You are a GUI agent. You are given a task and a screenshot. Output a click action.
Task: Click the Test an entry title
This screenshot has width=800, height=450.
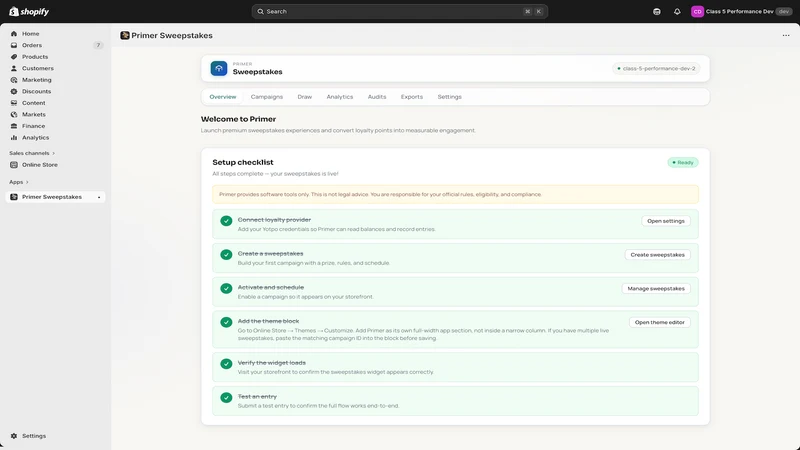click(x=257, y=396)
